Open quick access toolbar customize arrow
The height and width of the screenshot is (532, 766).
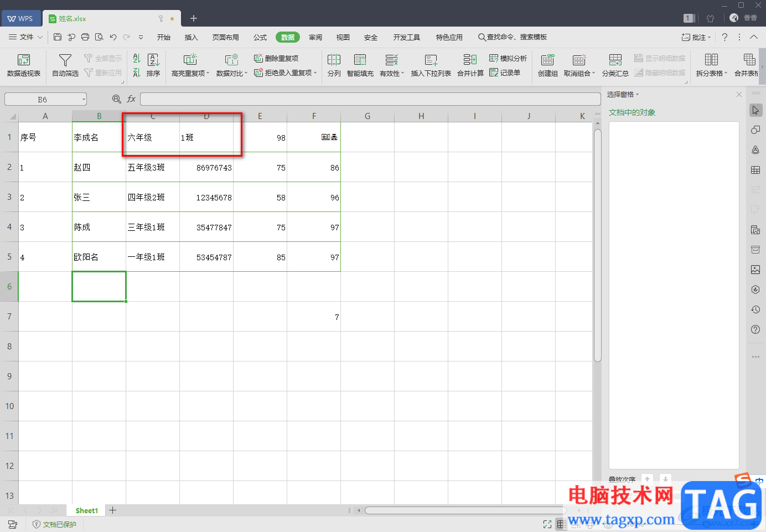click(x=141, y=37)
